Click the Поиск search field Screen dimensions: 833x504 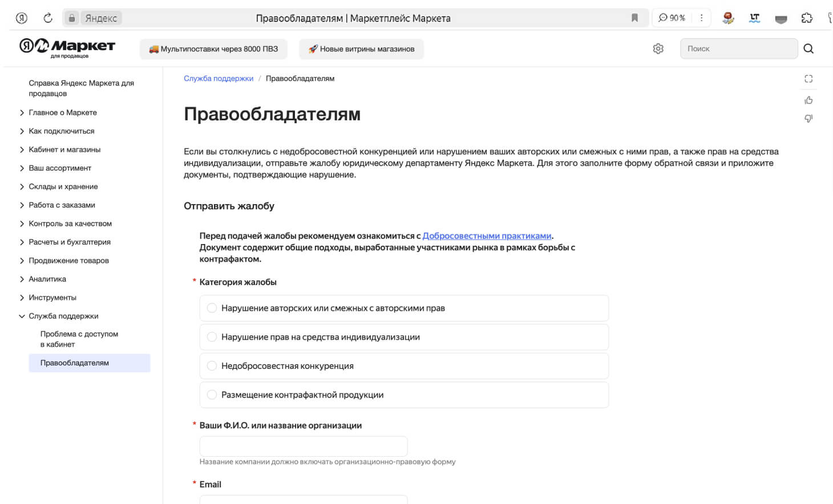pos(739,48)
